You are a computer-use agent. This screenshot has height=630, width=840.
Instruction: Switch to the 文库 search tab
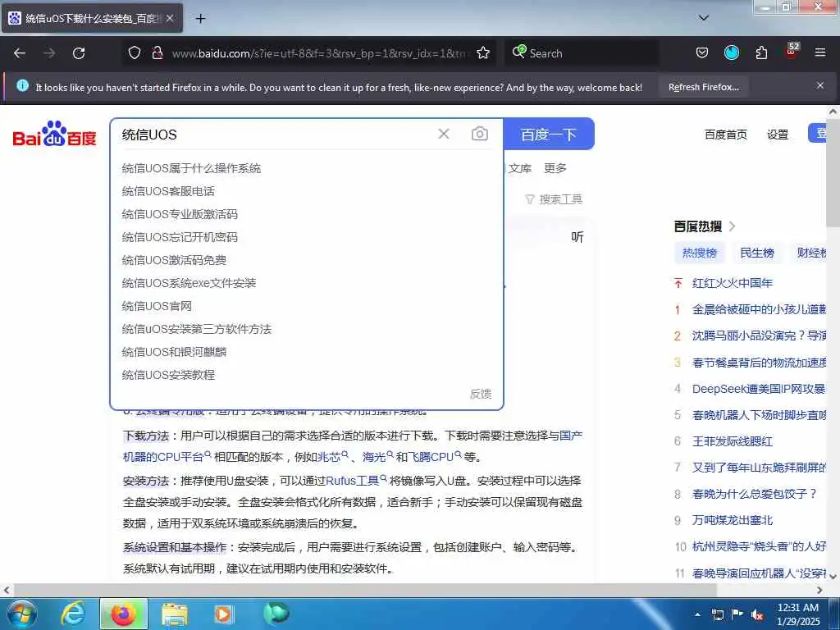click(519, 168)
